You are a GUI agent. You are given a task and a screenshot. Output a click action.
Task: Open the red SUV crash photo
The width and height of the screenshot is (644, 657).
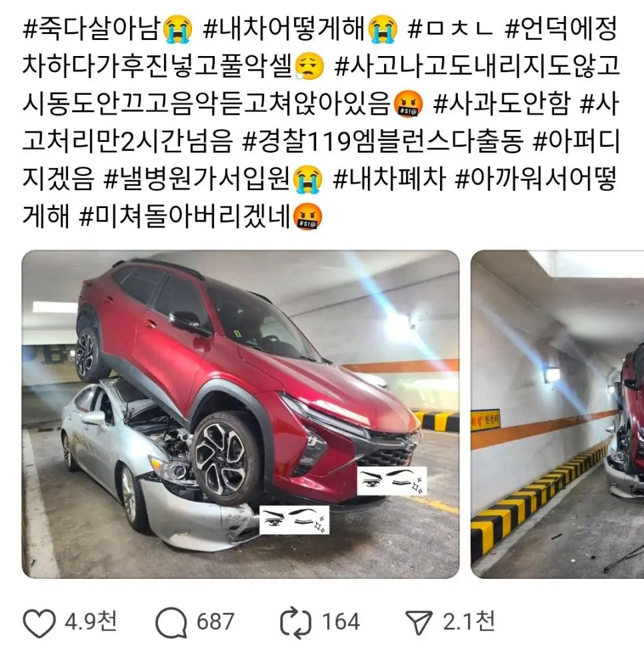pyautogui.click(x=241, y=414)
